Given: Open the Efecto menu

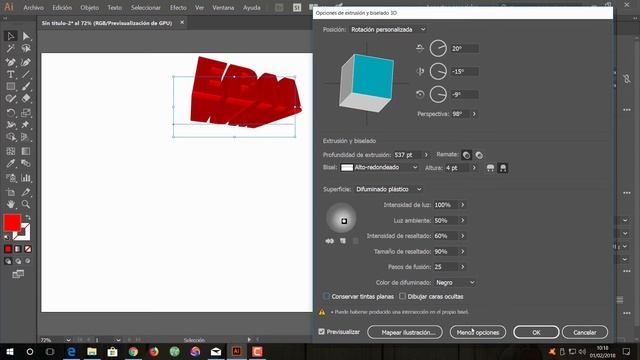Looking at the screenshot, I should pos(178,8).
